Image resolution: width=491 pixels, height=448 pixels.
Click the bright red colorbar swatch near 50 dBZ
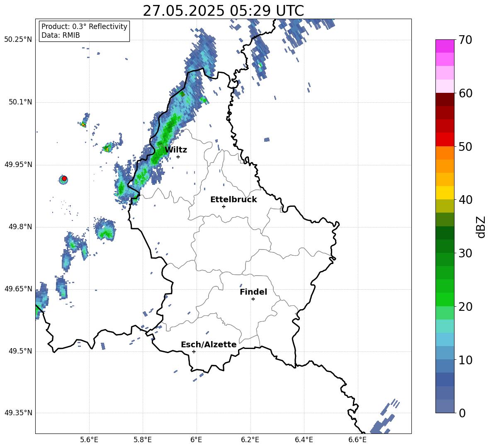[x=445, y=140]
